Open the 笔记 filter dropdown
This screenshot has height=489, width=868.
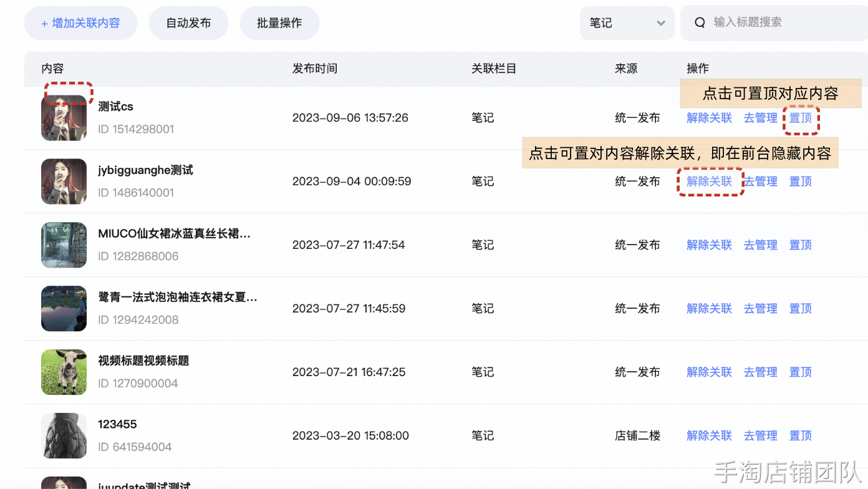(x=627, y=23)
